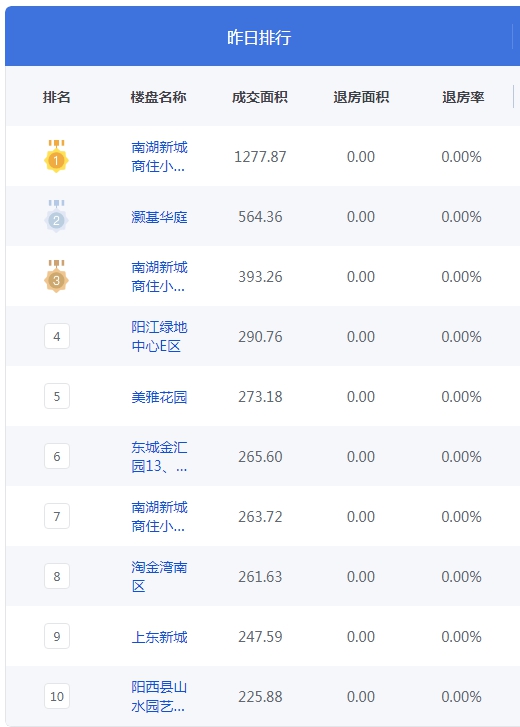
Task: Open the 阳西县山水园艺 property link
Action: tap(159, 696)
